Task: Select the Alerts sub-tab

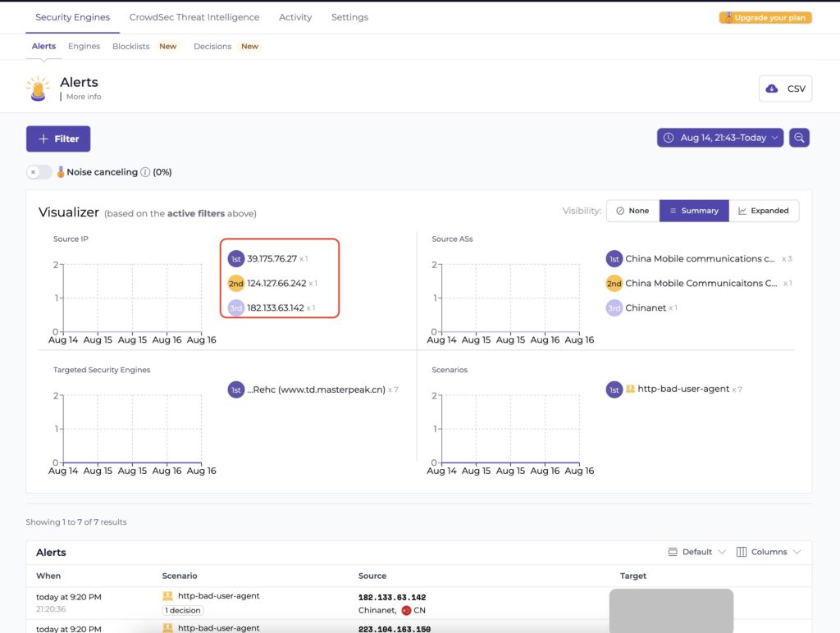Action: [44, 46]
